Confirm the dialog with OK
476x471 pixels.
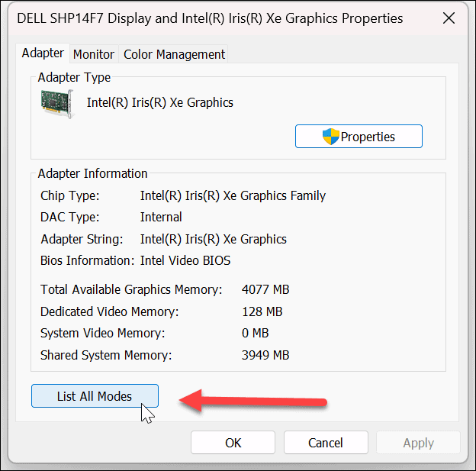click(x=233, y=443)
